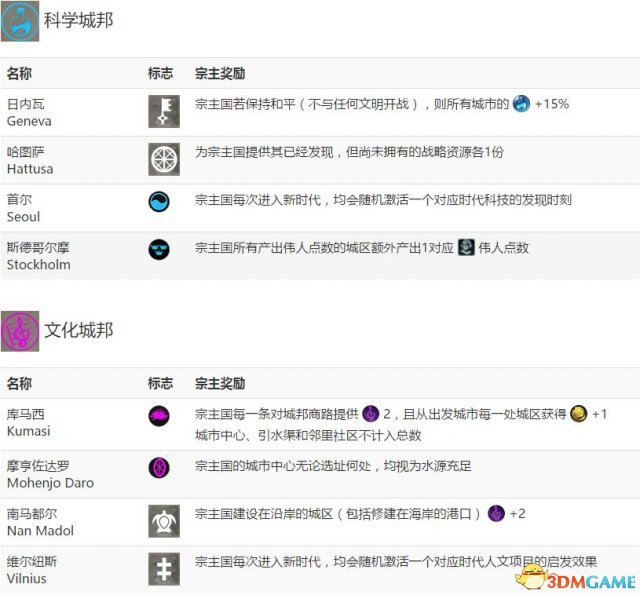Viewport: 640px width, 595px height.
Task: Click the 名称 header in culture table
Action: coord(19,384)
